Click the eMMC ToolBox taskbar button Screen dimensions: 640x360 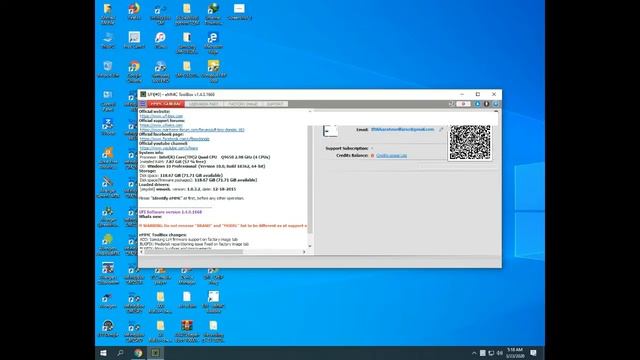coord(156,353)
